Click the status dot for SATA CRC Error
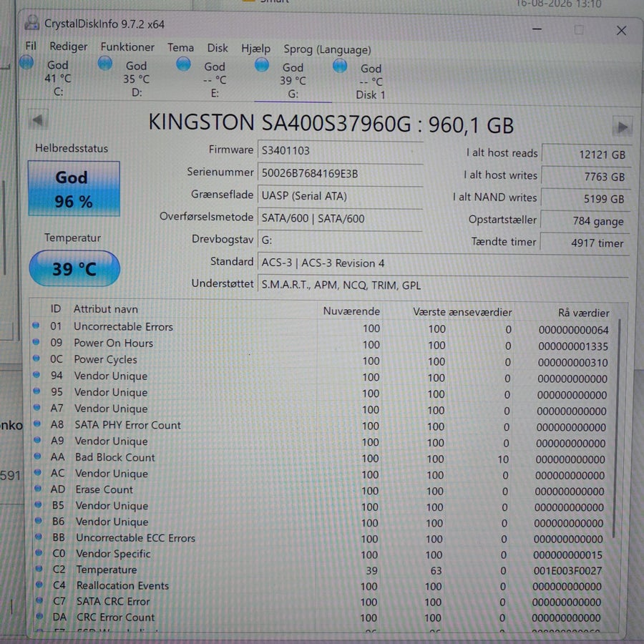The height and width of the screenshot is (644, 644). (x=39, y=600)
